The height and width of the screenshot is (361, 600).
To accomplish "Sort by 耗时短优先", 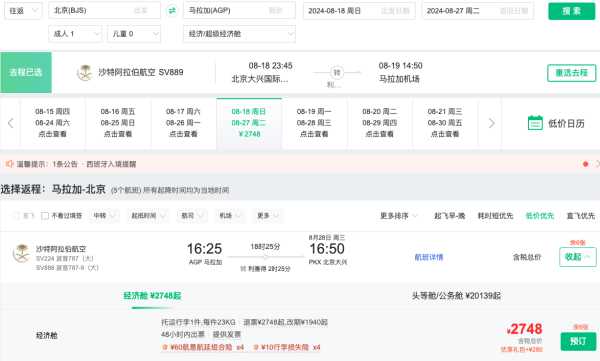I will coord(495,216).
